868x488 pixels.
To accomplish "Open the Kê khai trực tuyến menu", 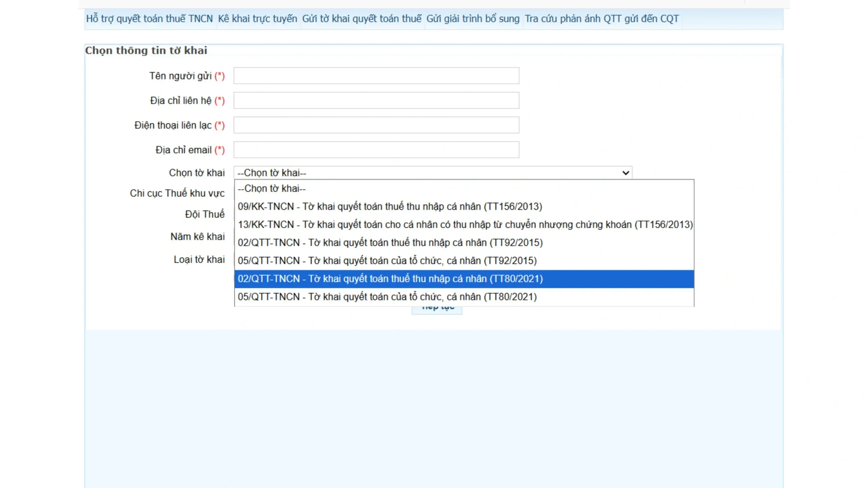I will coord(257,19).
